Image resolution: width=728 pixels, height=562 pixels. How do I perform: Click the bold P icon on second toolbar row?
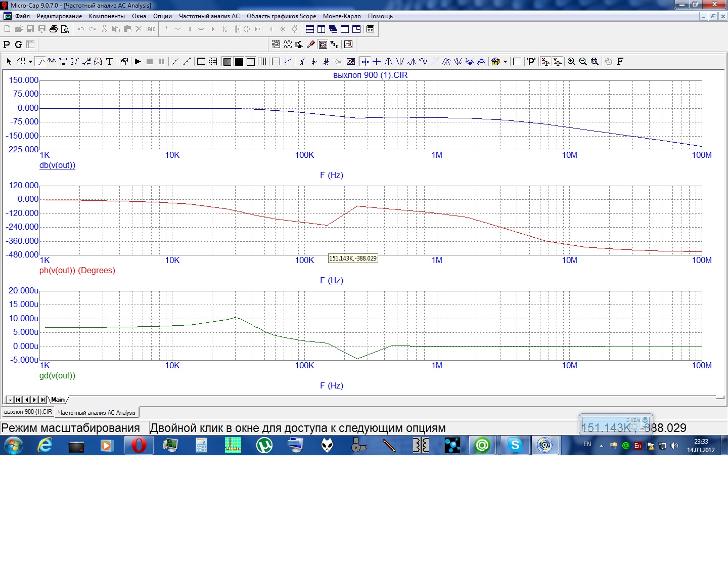[x=7, y=45]
